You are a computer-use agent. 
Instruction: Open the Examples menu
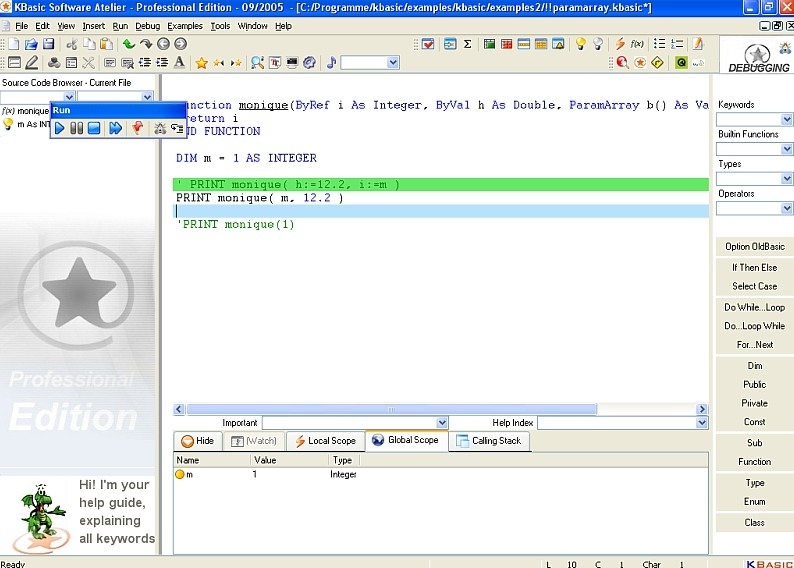[x=185, y=26]
